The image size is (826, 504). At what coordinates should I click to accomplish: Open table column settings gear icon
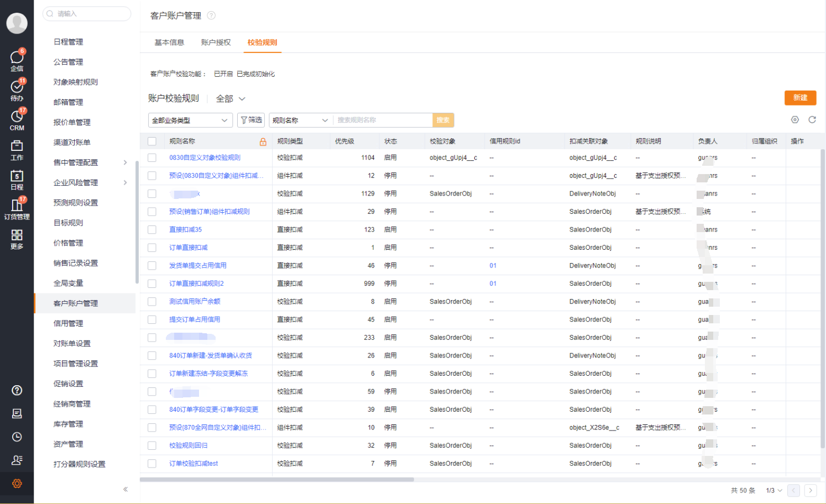[794, 120]
